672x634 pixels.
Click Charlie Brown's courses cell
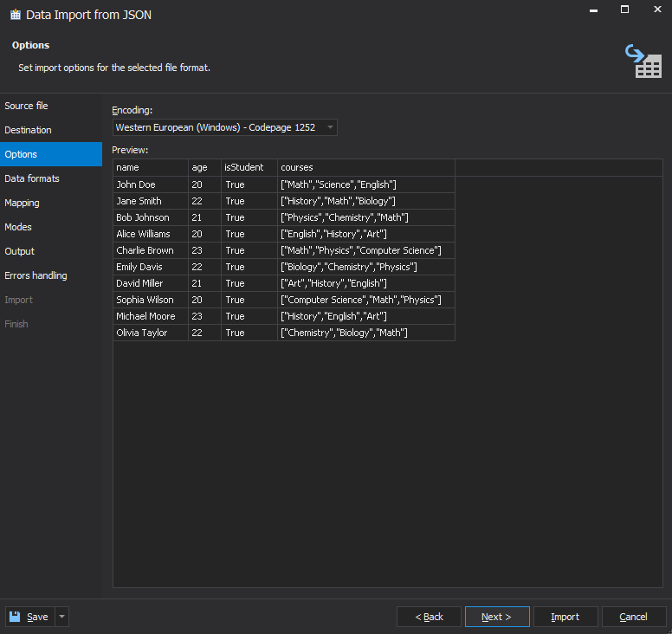pos(366,250)
